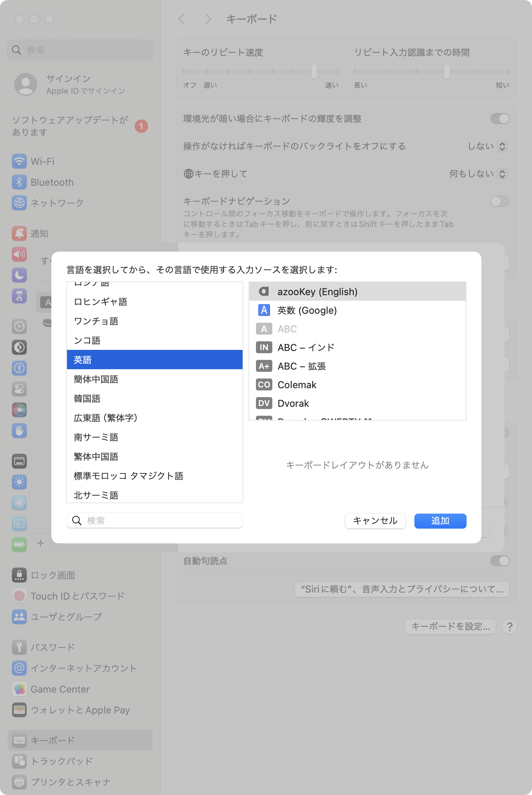Image resolution: width=532 pixels, height=795 pixels.
Task: Click the sidebar 検索 search field
Action: tap(80, 50)
